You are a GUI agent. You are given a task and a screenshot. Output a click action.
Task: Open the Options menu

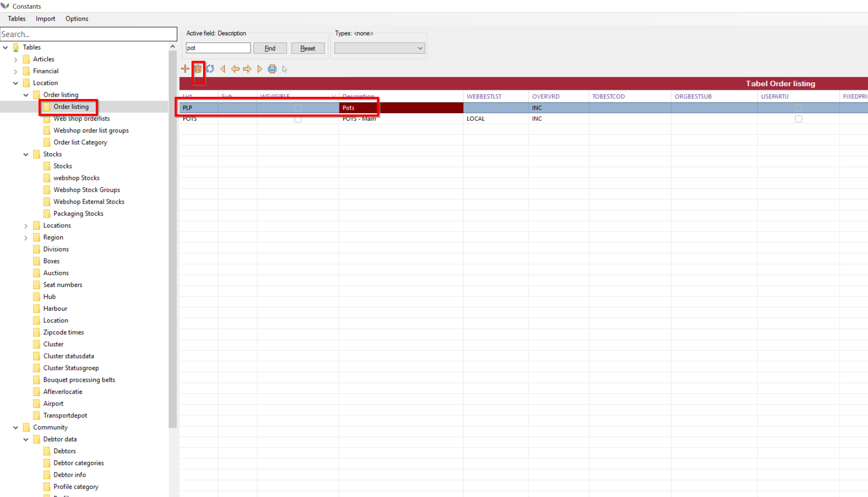77,19
